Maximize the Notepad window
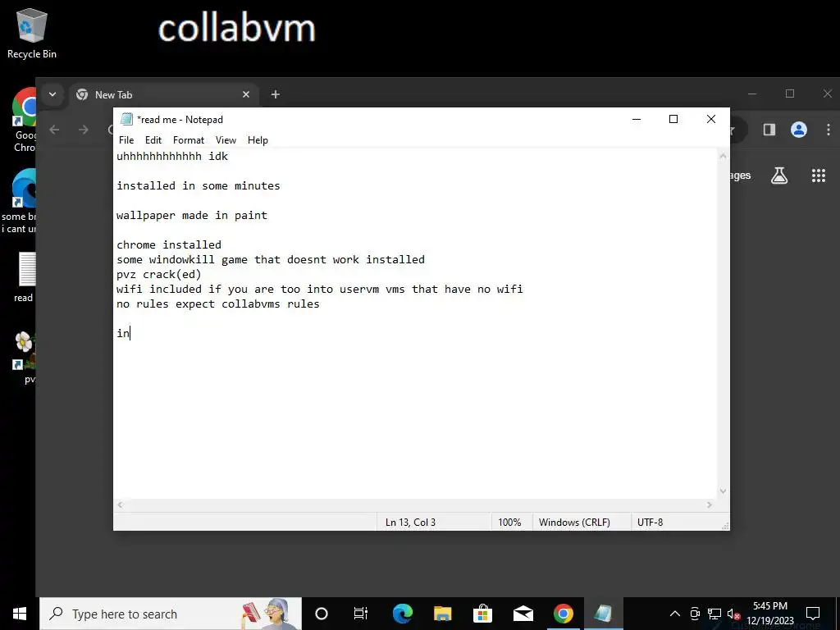The height and width of the screenshot is (630, 840). coord(673,119)
